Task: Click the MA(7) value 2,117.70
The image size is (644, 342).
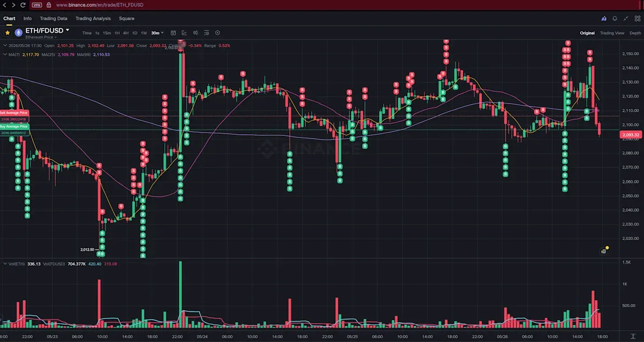Action: (31, 54)
